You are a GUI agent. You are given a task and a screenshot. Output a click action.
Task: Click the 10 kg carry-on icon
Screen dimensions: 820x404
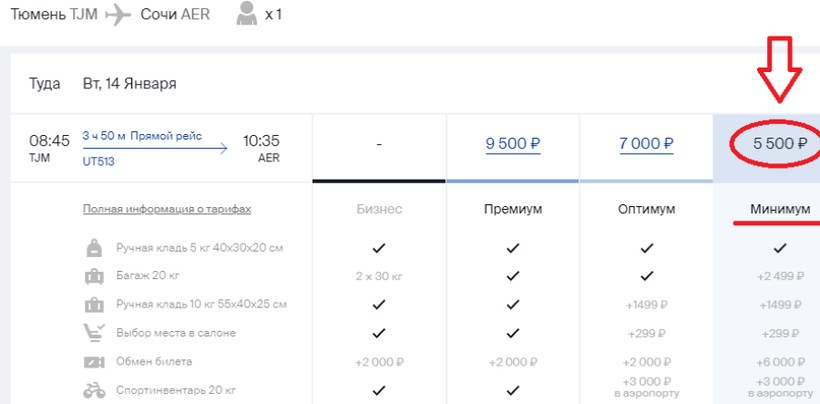click(94, 304)
